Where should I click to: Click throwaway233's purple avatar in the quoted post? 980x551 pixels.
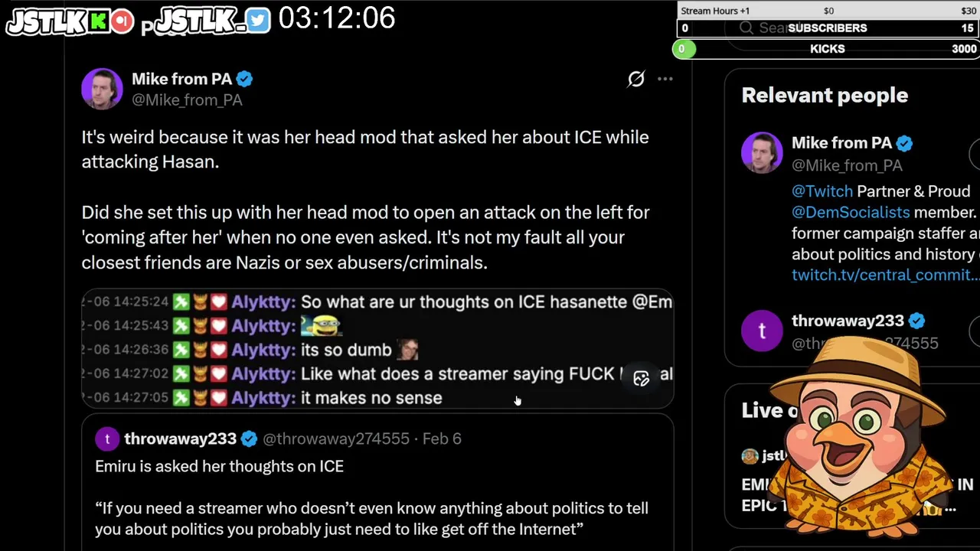(107, 439)
